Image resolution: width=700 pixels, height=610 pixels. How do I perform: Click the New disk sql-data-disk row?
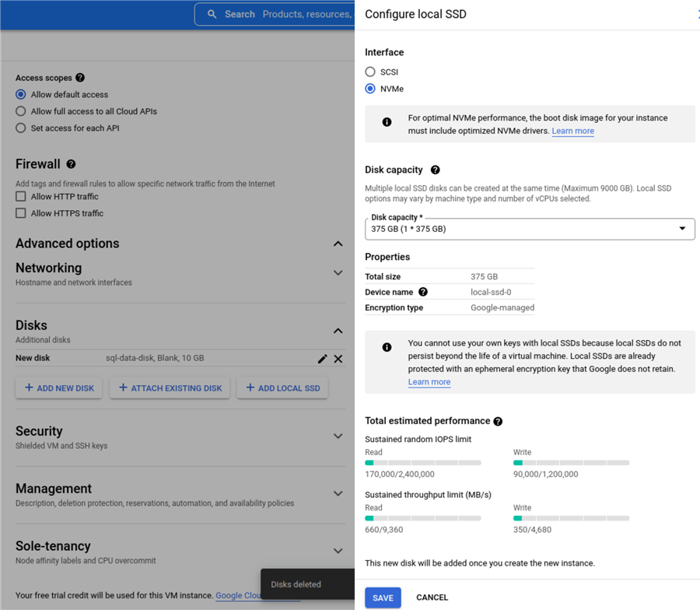click(180, 358)
